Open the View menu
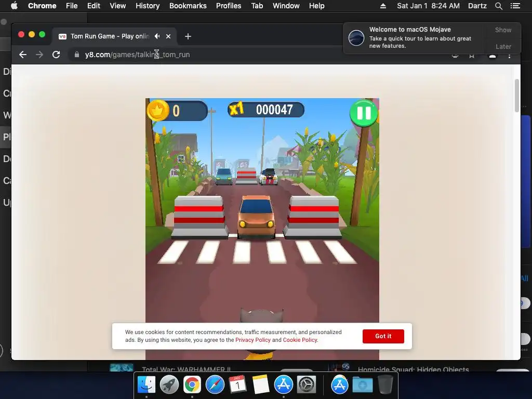The height and width of the screenshot is (399, 532). pyautogui.click(x=118, y=6)
